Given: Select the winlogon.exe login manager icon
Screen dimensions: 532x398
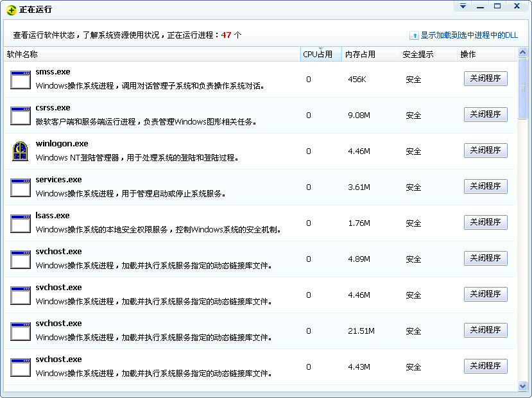Looking at the screenshot, I should [21, 151].
